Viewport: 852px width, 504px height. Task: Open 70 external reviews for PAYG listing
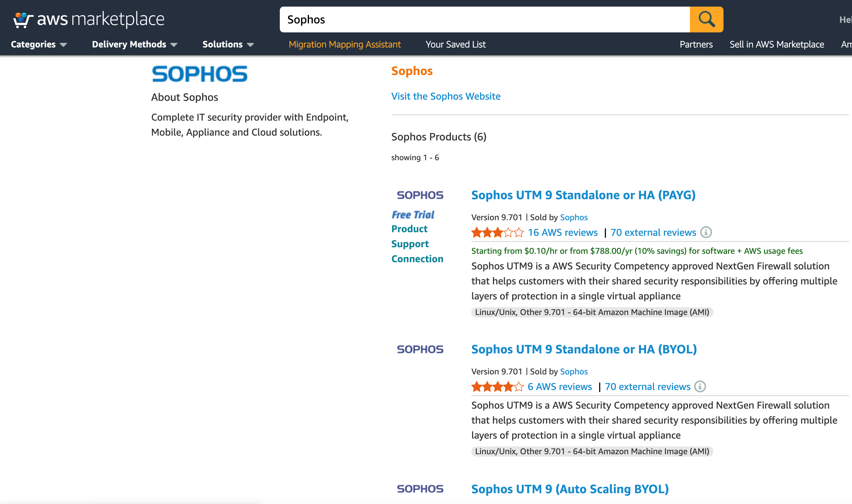[x=653, y=232]
